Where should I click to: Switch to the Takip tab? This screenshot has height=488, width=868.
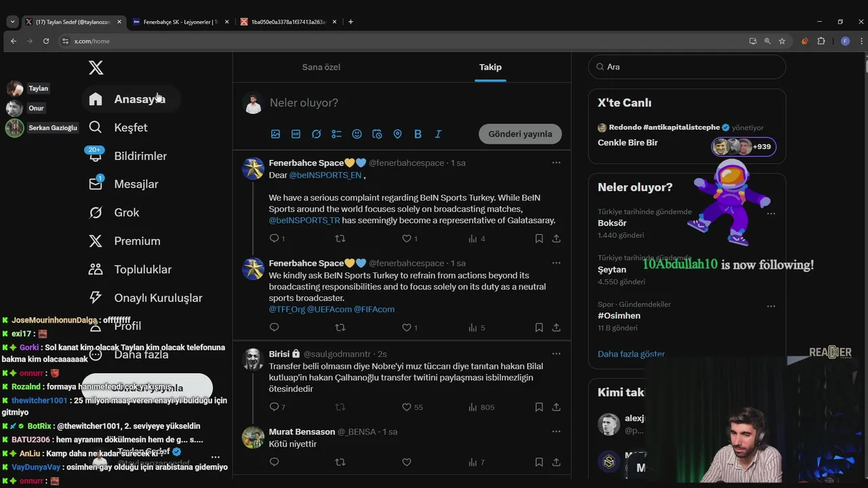pyautogui.click(x=490, y=67)
